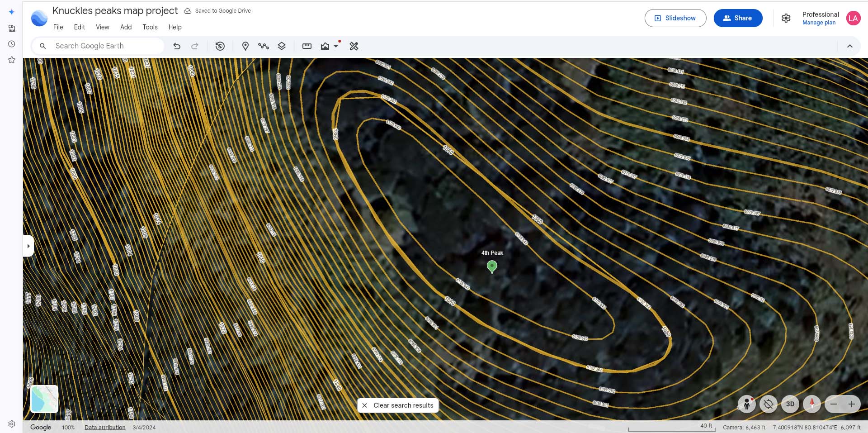Open the Edit menu
Viewport: 868px width, 433px height.
pos(80,27)
